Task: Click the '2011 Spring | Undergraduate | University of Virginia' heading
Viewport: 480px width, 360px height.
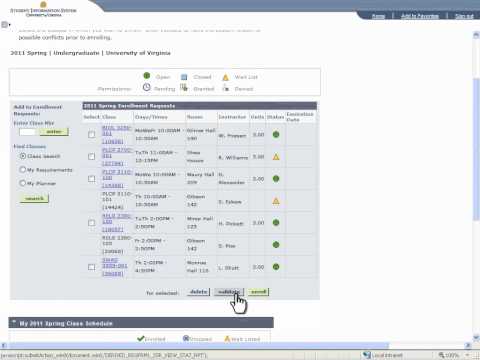Action: 90,53
